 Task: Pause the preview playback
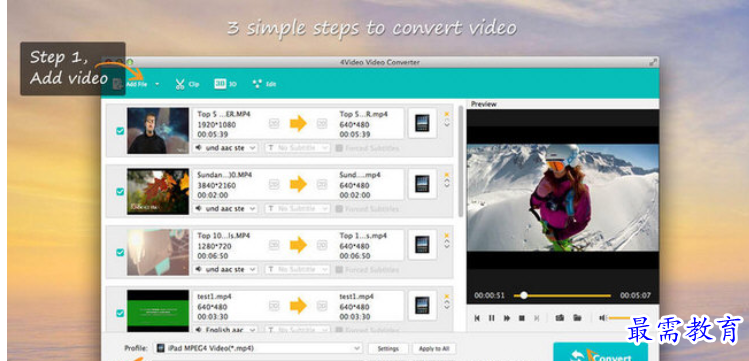[x=492, y=318]
